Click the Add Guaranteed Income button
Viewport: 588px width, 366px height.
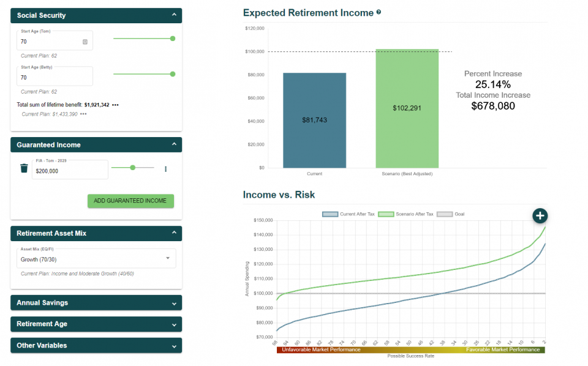(x=130, y=201)
